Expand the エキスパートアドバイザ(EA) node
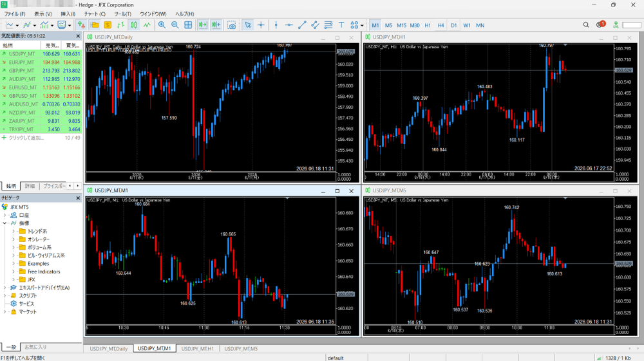Image resolution: width=644 pixels, height=361 pixels. pos(5,288)
